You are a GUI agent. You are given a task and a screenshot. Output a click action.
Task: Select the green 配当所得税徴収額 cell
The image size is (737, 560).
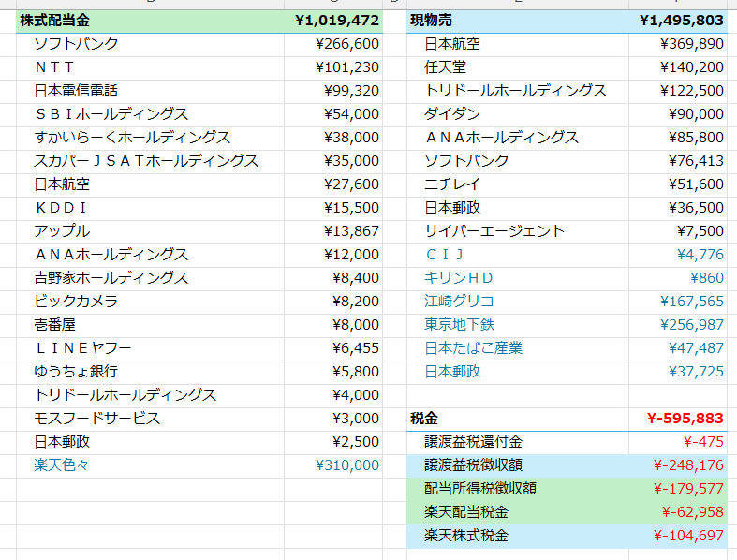click(480, 489)
